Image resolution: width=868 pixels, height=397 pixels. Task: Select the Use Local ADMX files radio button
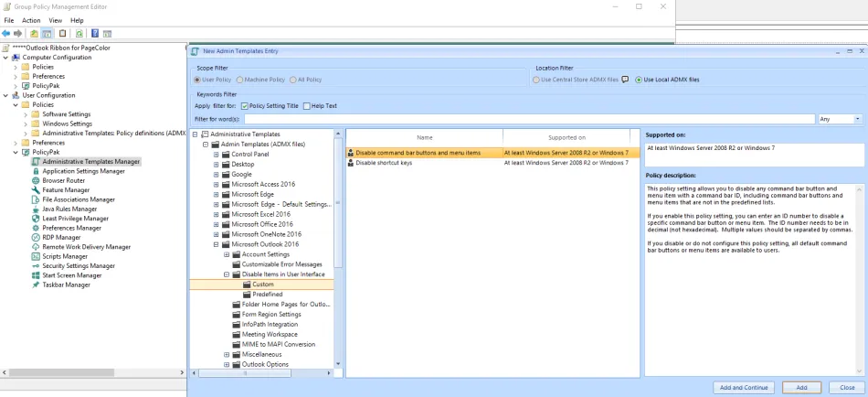click(639, 80)
